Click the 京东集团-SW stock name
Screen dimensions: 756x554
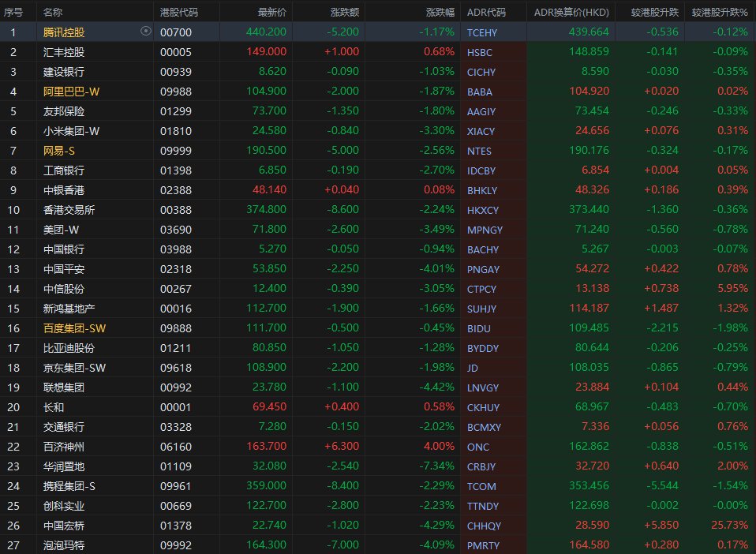[x=74, y=368]
